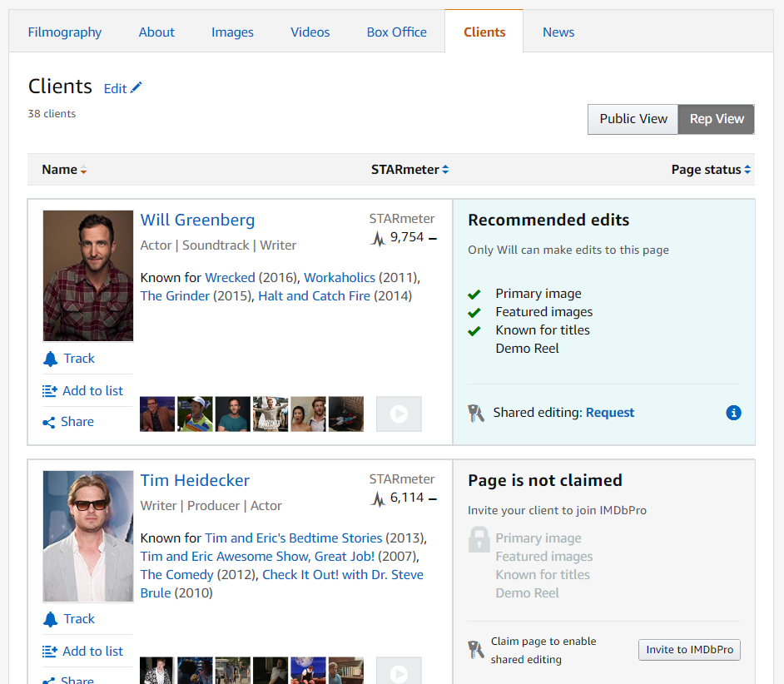This screenshot has height=684, width=784.
Task: Click the Request shared editing link
Action: (609, 413)
